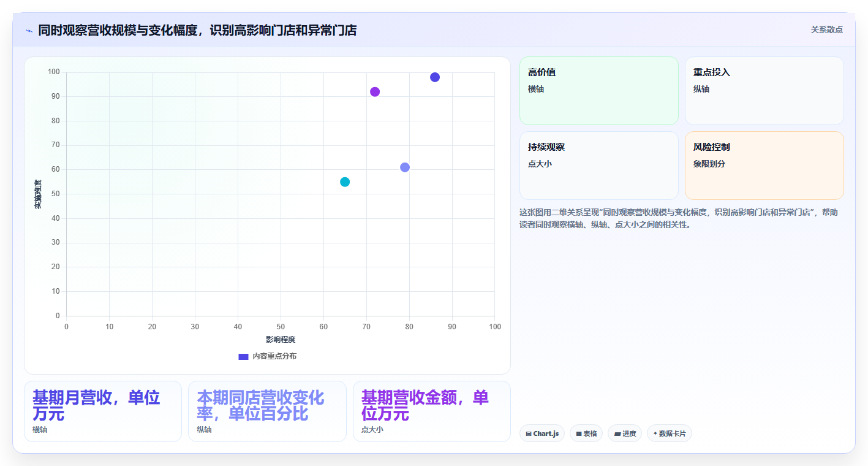Open the 重点投入 card

764,91
